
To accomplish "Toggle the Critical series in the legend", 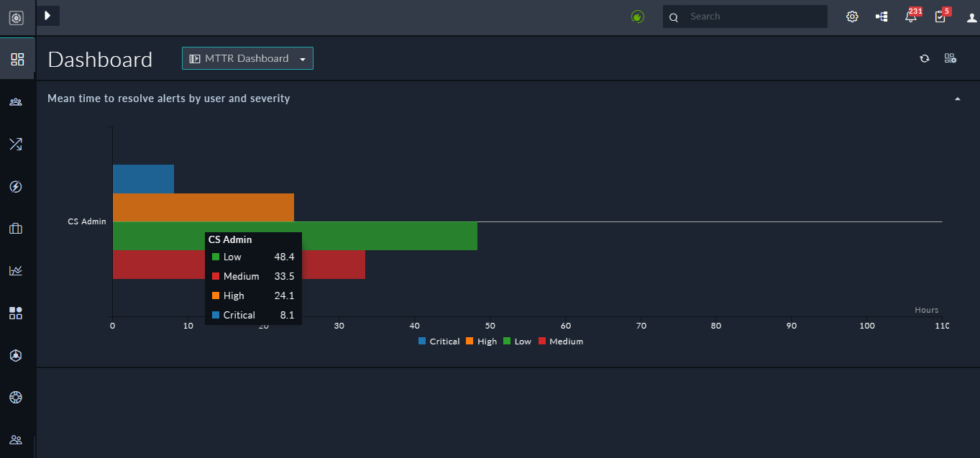I will 439,341.
